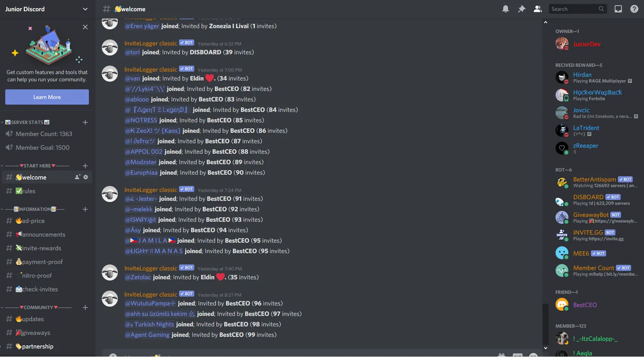Screen dimensions: 644x357
Task: Edit welcome channel settings gear
Action: [x=86, y=177]
